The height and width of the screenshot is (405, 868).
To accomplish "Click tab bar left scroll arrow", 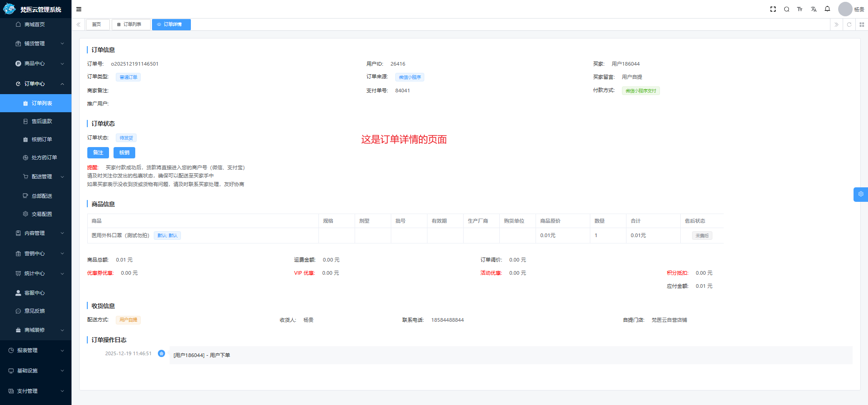I will click(78, 24).
